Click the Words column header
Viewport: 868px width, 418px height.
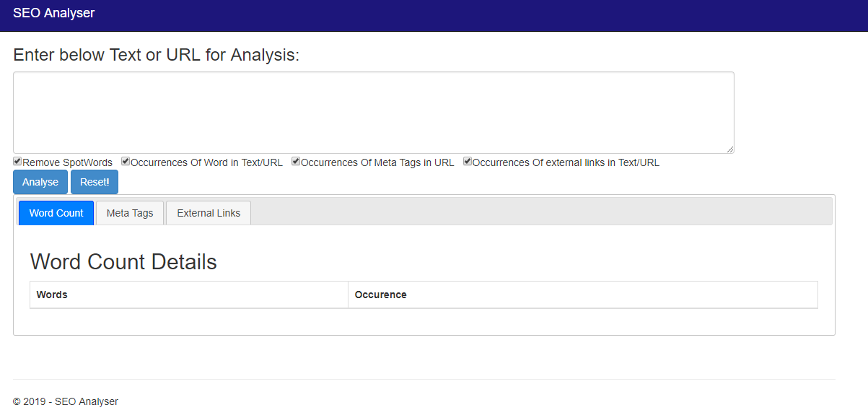click(189, 295)
